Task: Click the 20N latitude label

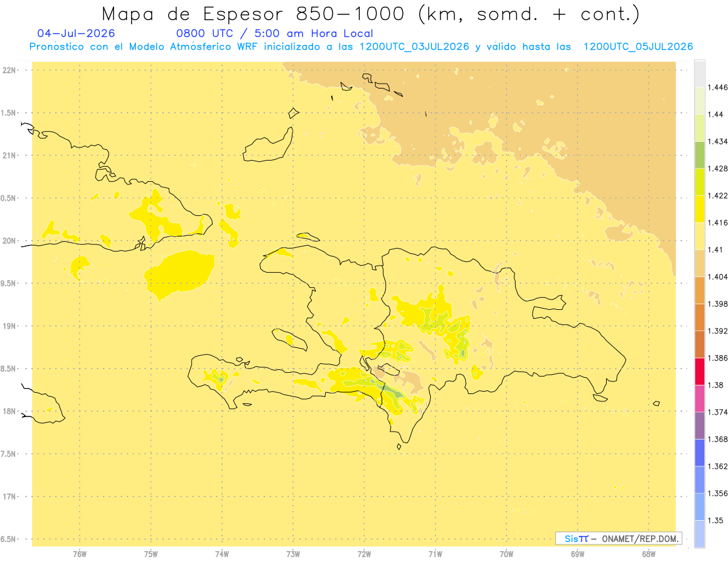Action: tap(9, 241)
